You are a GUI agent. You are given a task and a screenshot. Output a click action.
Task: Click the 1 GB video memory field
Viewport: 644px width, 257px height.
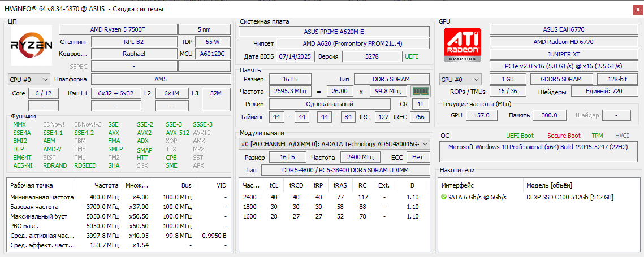pyautogui.click(x=508, y=79)
